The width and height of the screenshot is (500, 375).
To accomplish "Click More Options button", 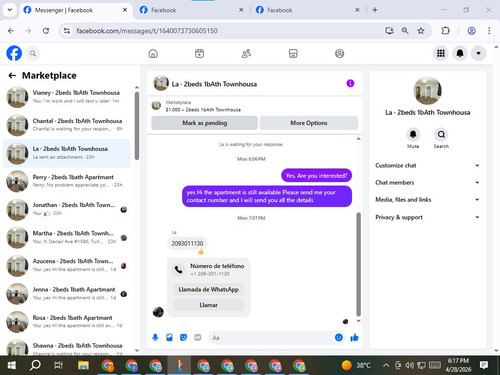I will pyautogui.click(x=309, y=123).
